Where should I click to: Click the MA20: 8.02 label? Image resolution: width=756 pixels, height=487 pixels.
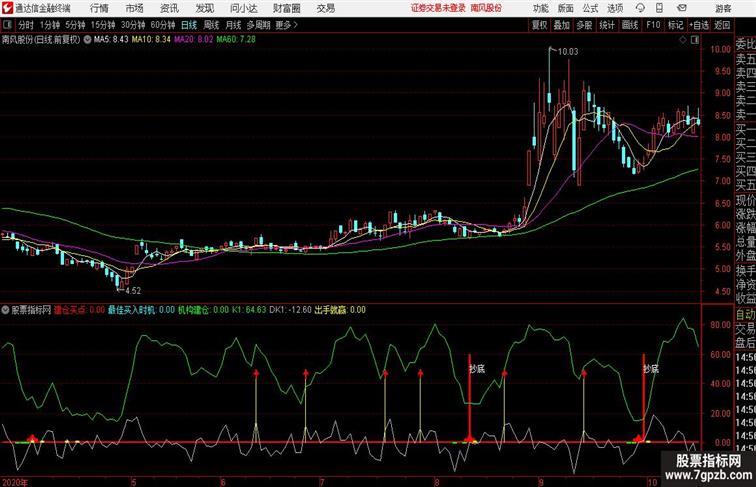193,40
